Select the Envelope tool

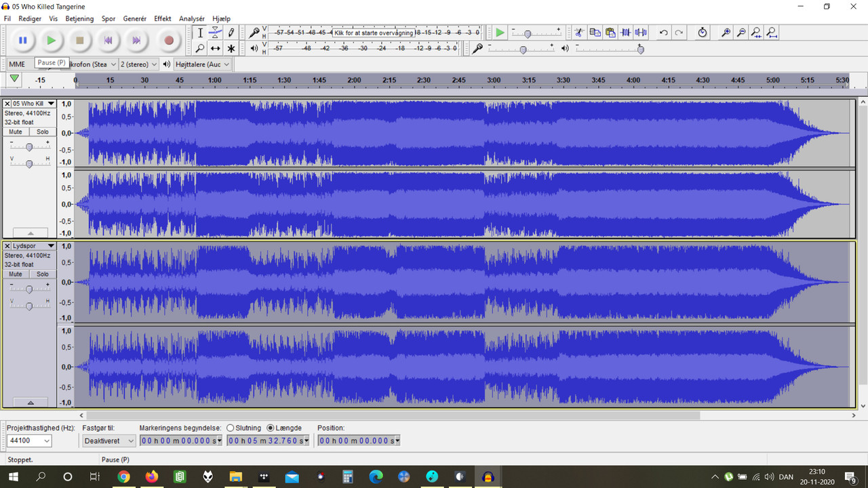point(215,33)
